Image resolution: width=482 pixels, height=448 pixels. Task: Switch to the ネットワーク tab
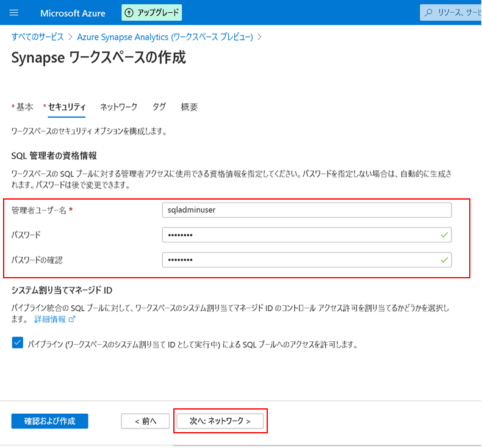118,107
